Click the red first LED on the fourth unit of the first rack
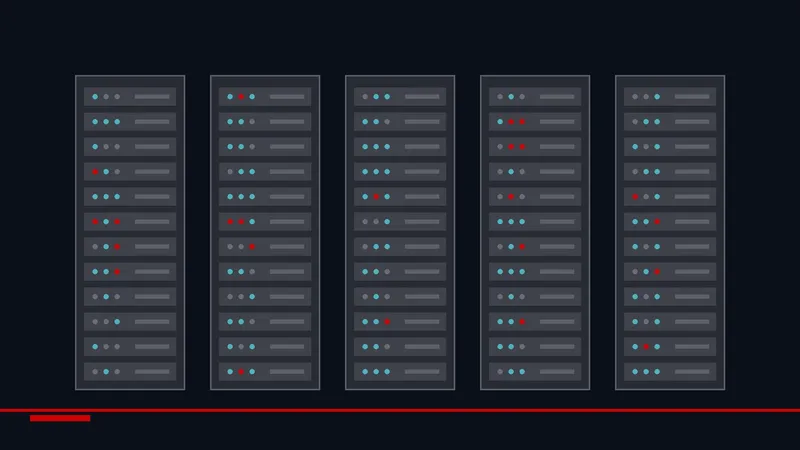The width and height of the screenshot is (800, 450). [x=95, y=172]
